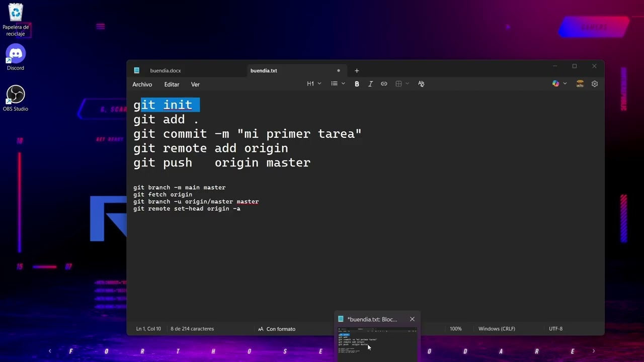Screen dimensions: 644x362
Task: Minimize the Notepad window
Action: pos(555,66)
